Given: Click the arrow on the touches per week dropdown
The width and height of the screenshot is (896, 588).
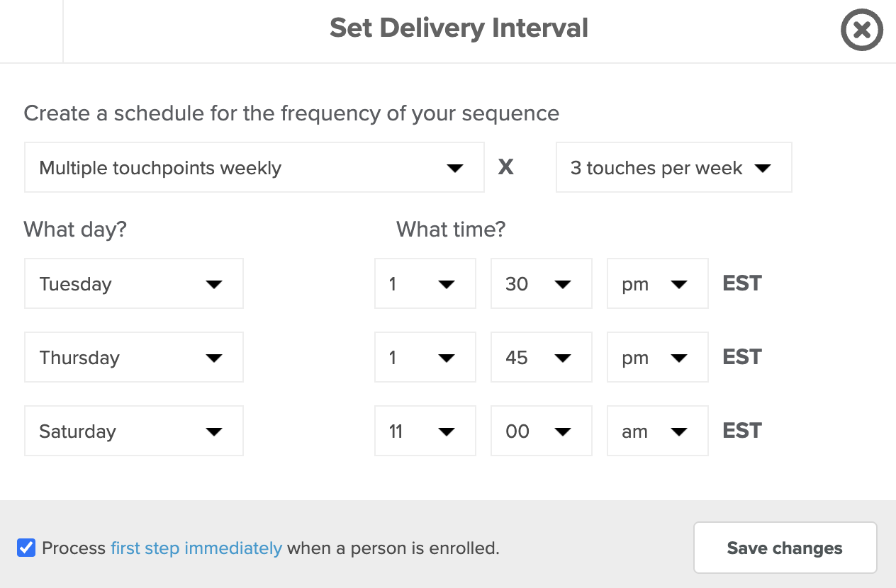Looking at the screenshot, I should (x=763, y=168).
